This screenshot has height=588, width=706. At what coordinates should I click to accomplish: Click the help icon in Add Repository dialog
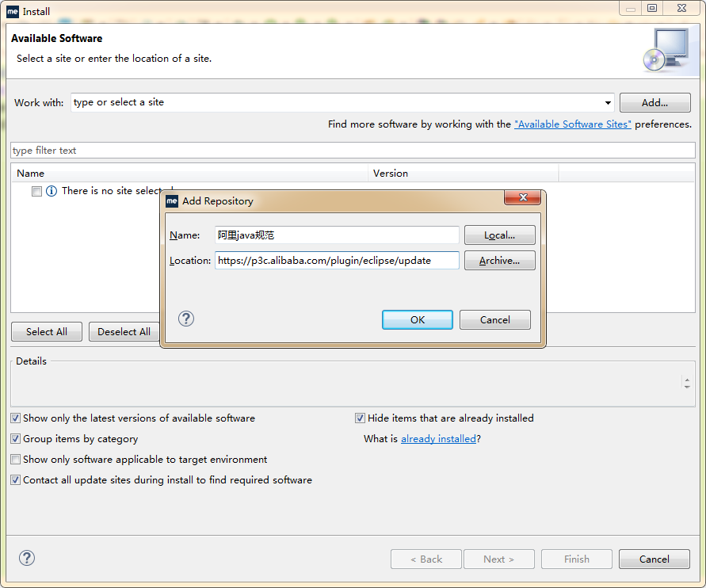click(186, 319)
